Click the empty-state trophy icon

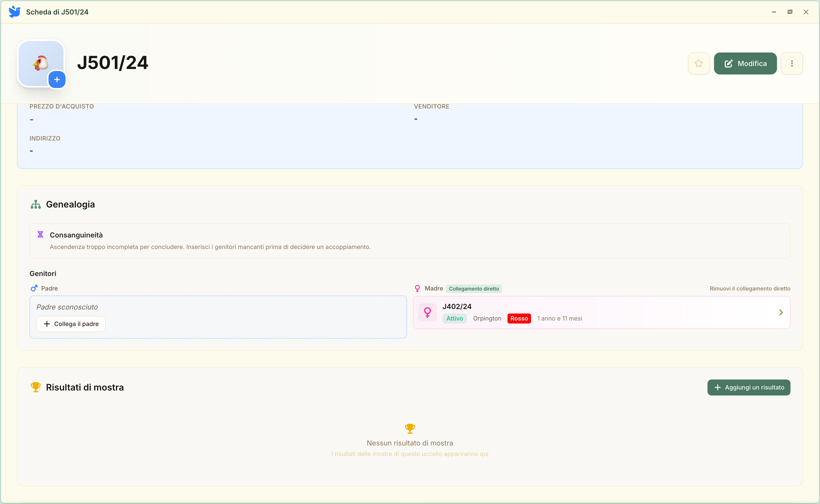point(410,429)
